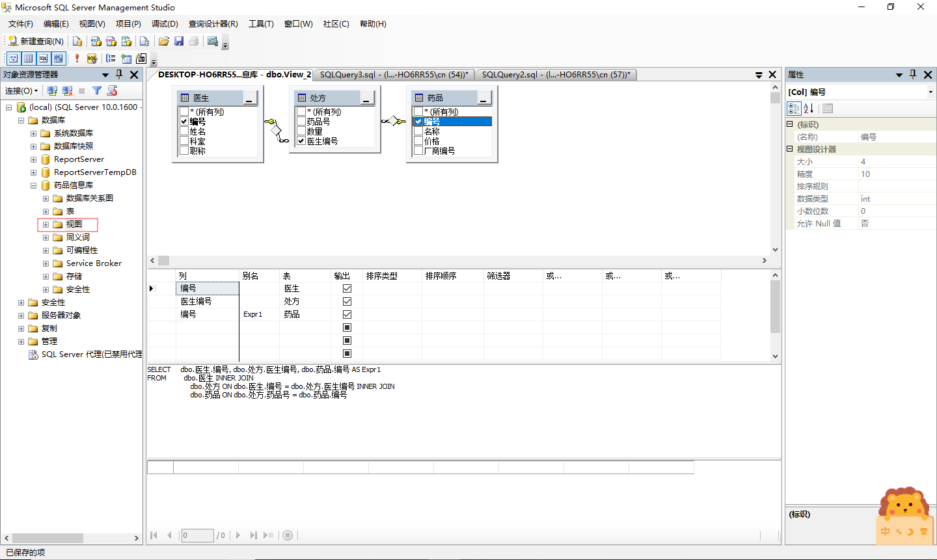The height and width of the screenshot is (560, 937).
Task: Select the Show Diagram Pane icon
Action: click(13, 59)
